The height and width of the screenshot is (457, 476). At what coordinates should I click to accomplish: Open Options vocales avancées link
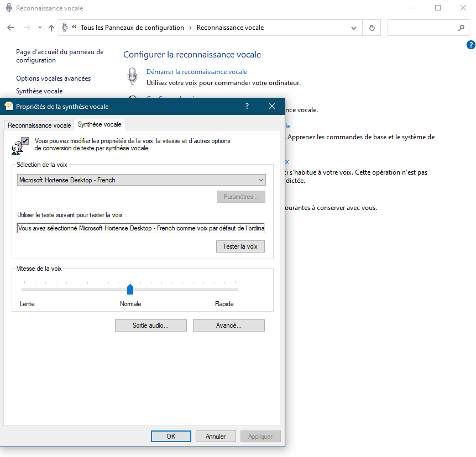pyautogui.click(x=54, y=78)
